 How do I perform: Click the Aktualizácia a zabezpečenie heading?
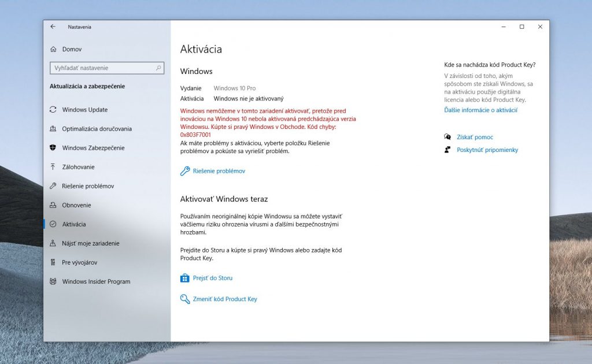point(87,86)
